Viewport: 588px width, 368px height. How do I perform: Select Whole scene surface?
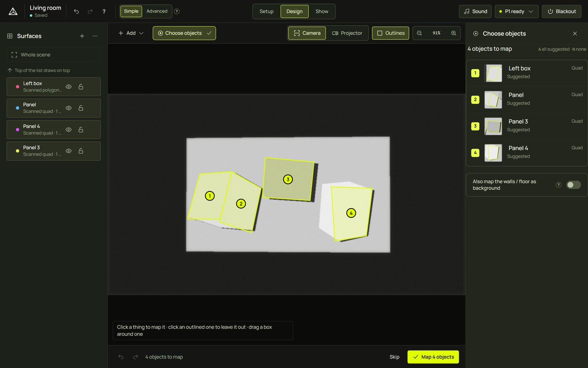54,55
